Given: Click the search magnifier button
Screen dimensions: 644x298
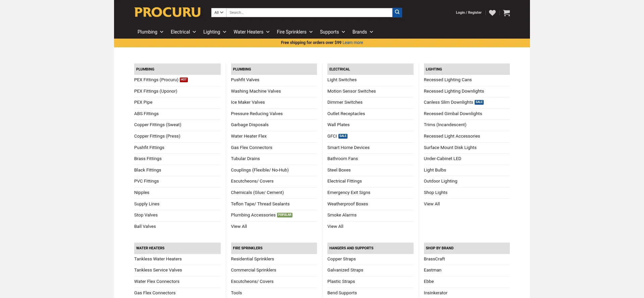Looking at the screenshot, I should 397,12.
